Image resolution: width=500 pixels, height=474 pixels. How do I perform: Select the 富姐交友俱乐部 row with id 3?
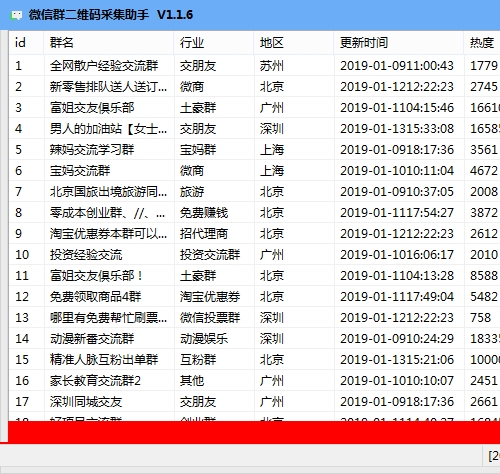tap(254, 108)
